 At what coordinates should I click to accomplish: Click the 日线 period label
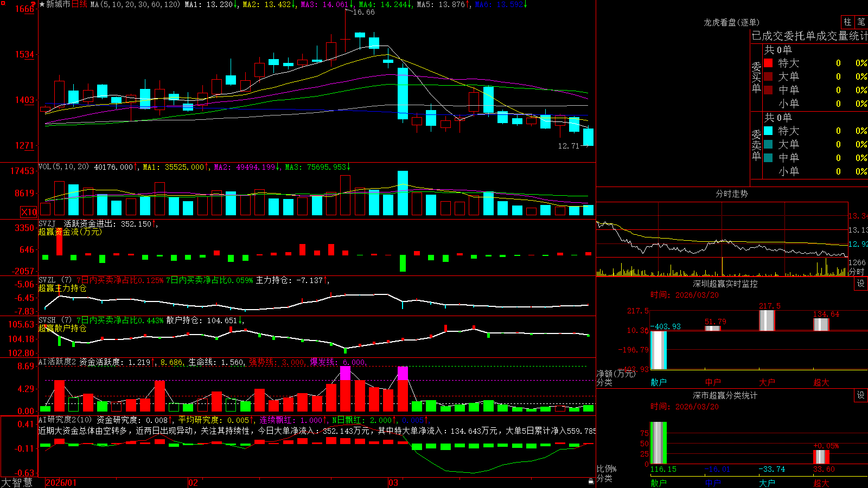[x=79, y=4]
